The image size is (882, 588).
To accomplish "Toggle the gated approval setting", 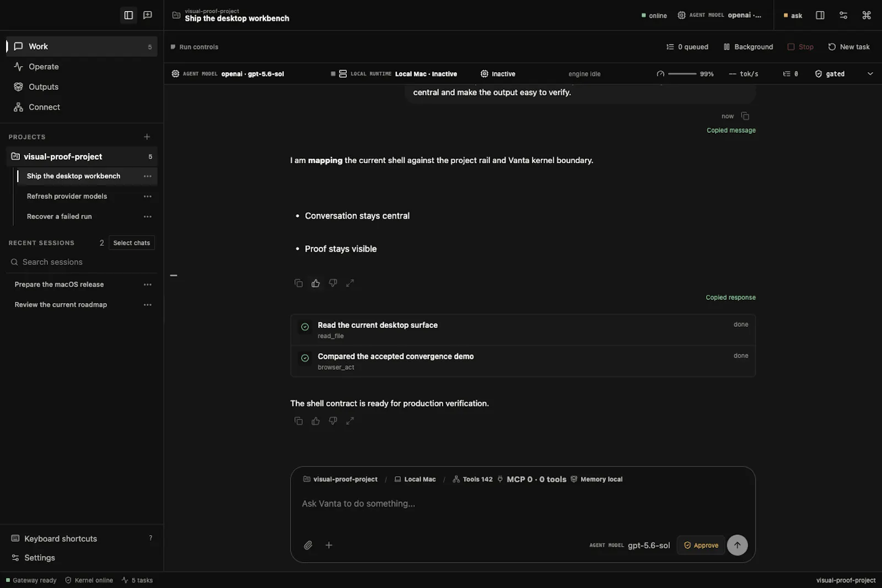I will click(830, 74).
